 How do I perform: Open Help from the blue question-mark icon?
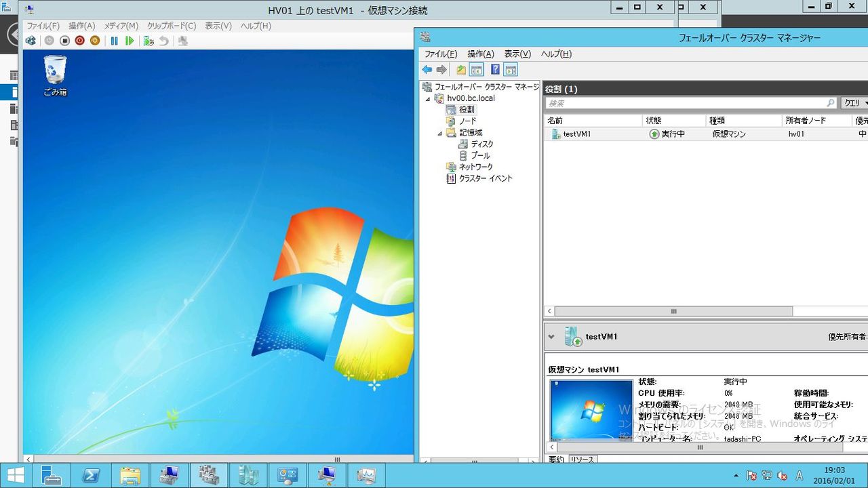pyautogui.click(x=495, y=70)
